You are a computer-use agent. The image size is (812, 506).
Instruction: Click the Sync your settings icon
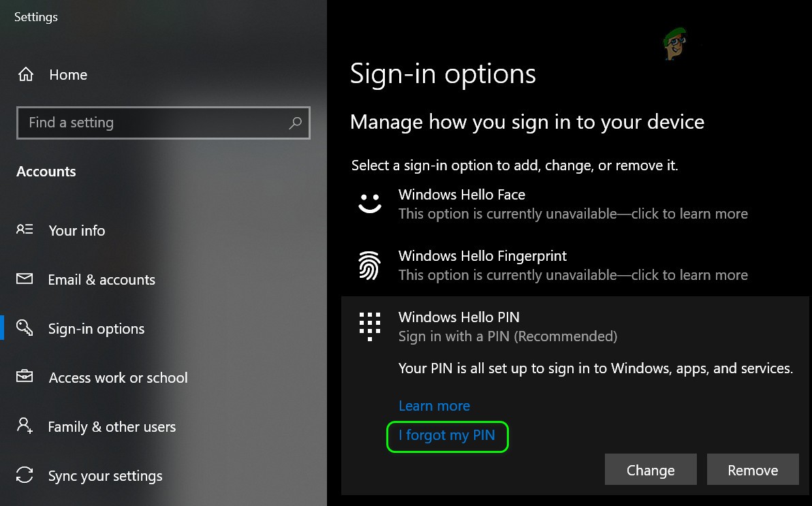point(25,475)
